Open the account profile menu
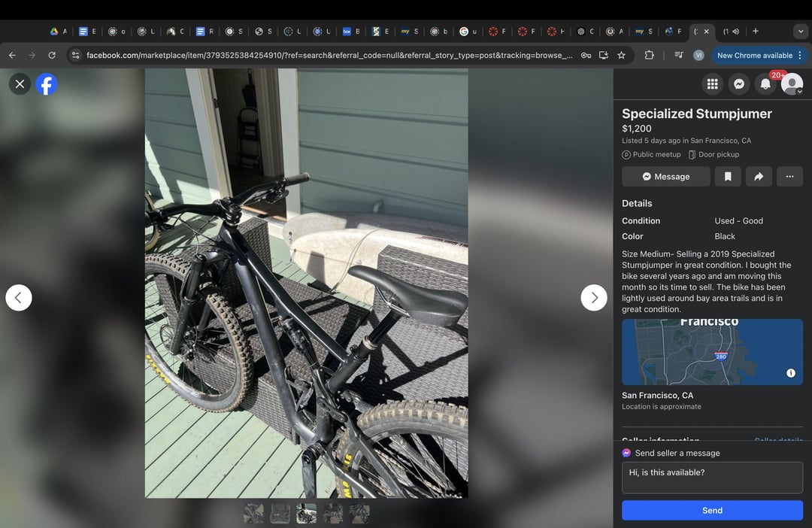The height and width of the screenshot is (528, 812). tap(792, 83)
